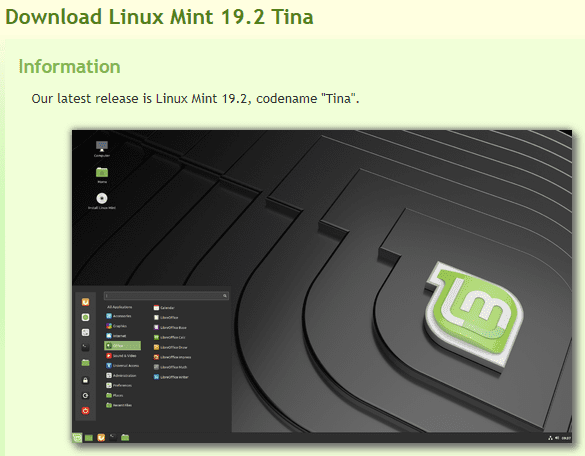The height and width of the screenshot is (456, 585).
Task: Click the logout icon in menu sidebar
Action: (85, 396)
